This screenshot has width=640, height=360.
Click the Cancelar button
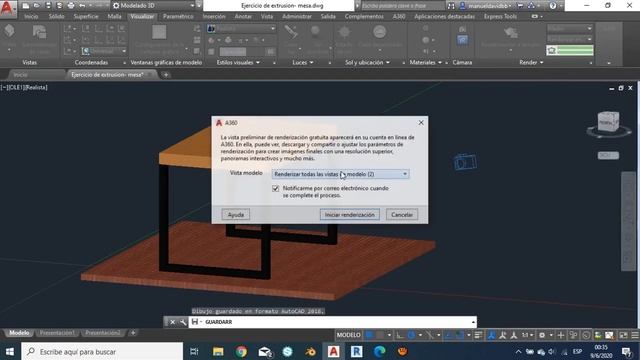402,215
